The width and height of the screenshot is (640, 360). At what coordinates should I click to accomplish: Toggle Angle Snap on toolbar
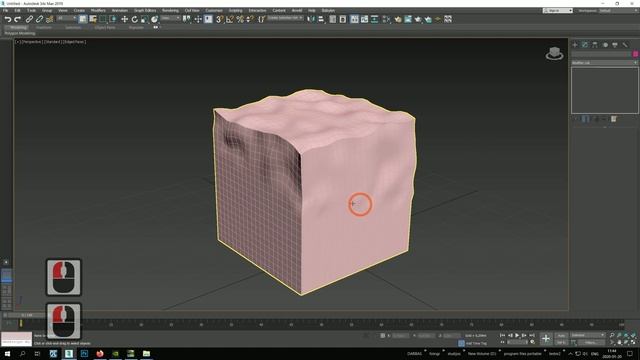pyautogui.click(x=230, y=19)
